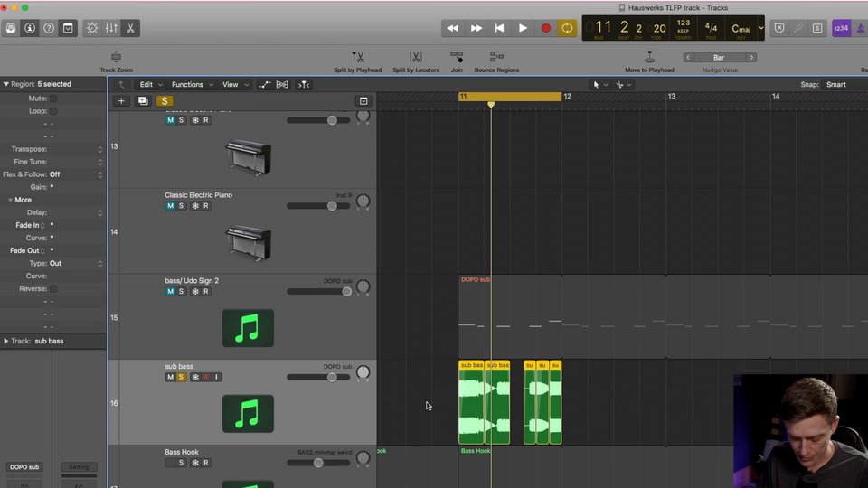Mute the sub bass track
This screenshot has height=488, width=868.
click(x=171, y=378)
